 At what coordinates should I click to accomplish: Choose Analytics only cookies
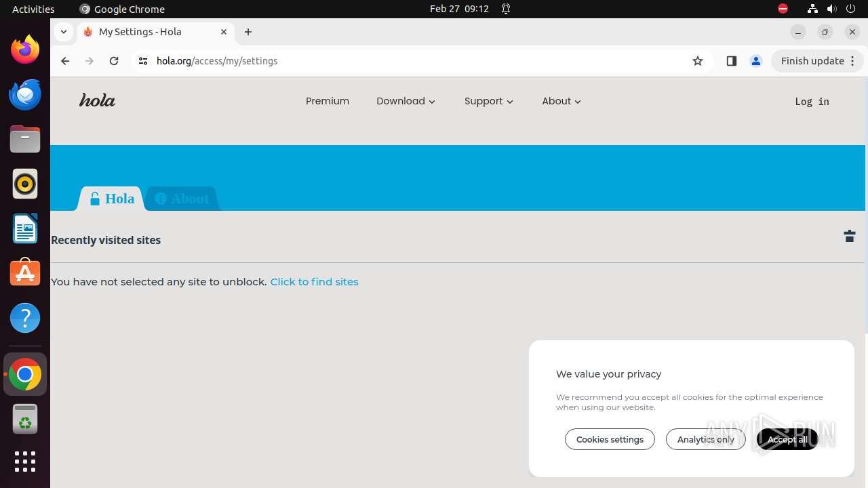pos(706,439)
